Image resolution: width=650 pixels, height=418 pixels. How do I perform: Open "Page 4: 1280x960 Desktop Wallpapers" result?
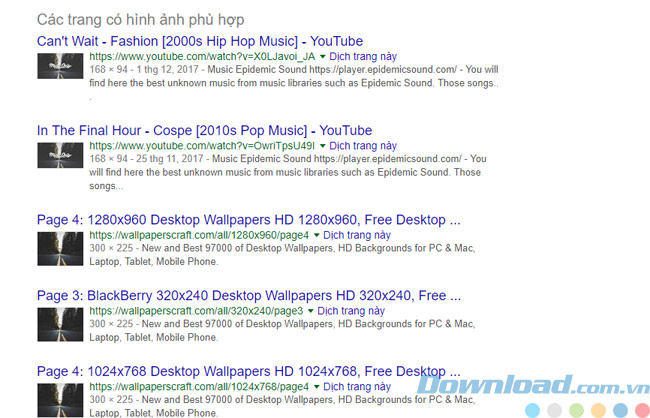click(x=249, y=219)
